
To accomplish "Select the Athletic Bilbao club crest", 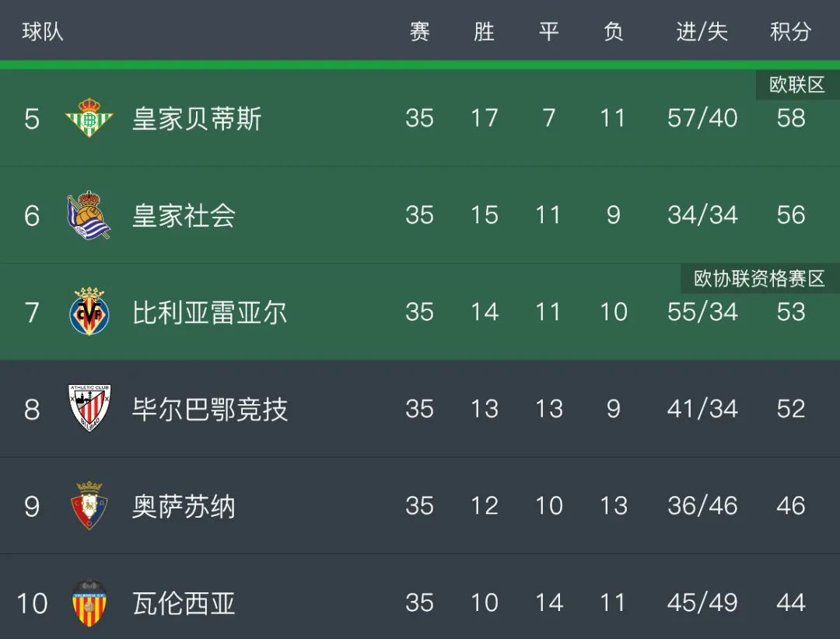I will 89,408.
